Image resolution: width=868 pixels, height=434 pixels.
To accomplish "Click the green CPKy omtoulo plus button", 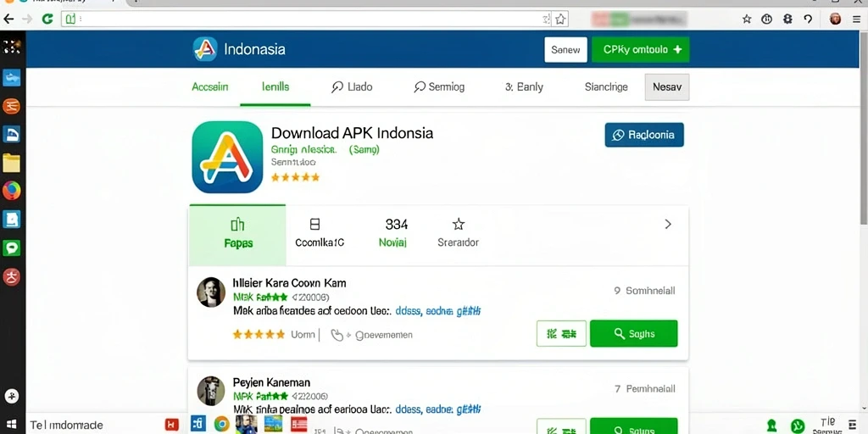I will coord(641,50).
